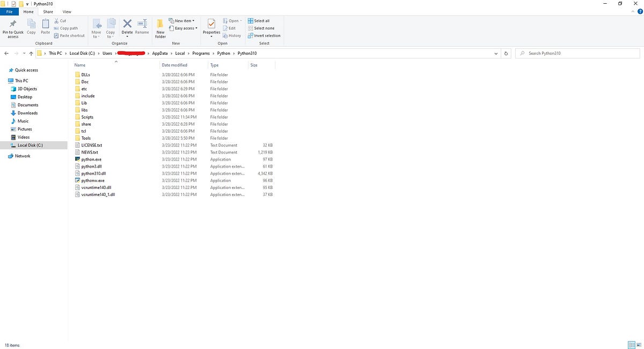Click the Rename icon on the ribbon
The width and height of the screenshot is (644, 349).
(x=142, y=28)
